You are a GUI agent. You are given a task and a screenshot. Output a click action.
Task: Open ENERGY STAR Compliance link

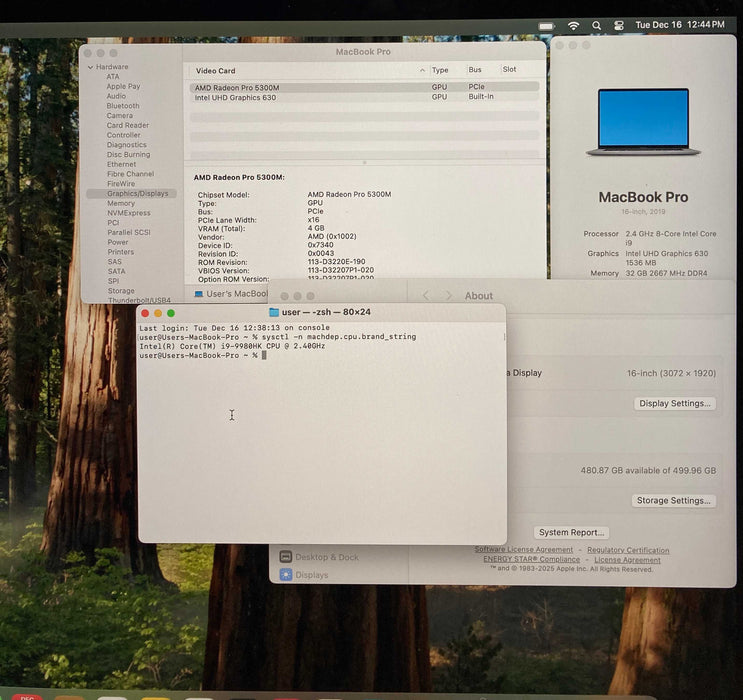pyautogui.click(x=531, y=559)
